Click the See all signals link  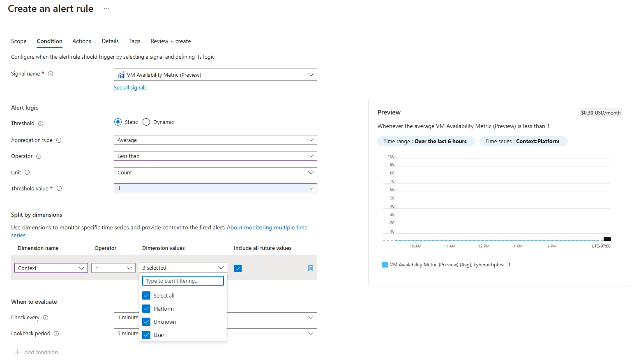pyautogui.click(x=130, y=87)
